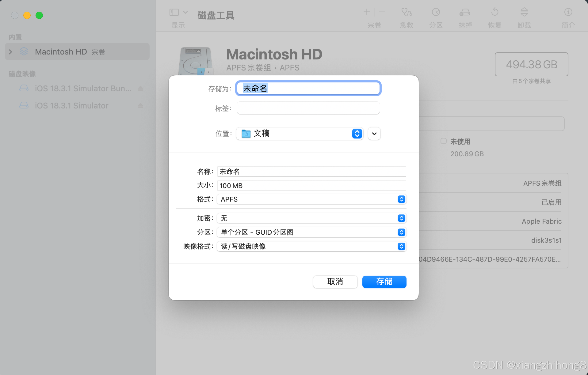Click the Unmount eject-stack icon
This screenshot has width=588, height=375.
point(524,12)
